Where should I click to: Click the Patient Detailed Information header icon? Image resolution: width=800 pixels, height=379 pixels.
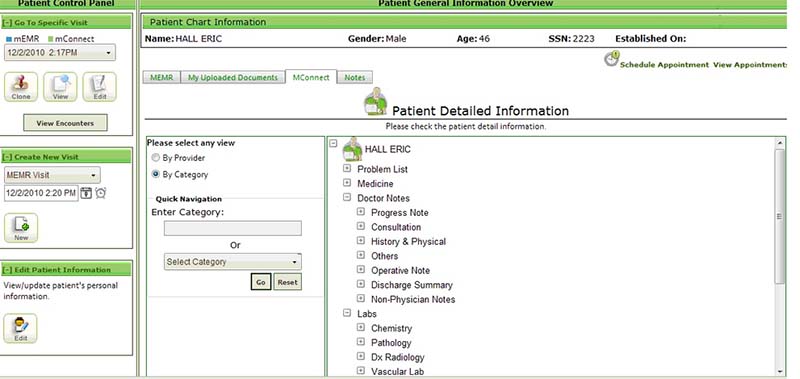(376, 101)
